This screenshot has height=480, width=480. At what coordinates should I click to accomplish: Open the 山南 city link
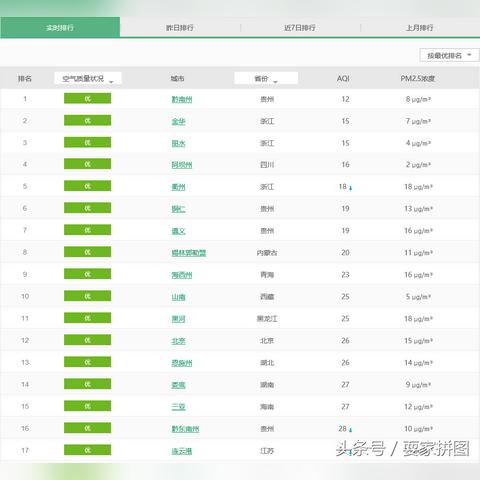point(178,297)
